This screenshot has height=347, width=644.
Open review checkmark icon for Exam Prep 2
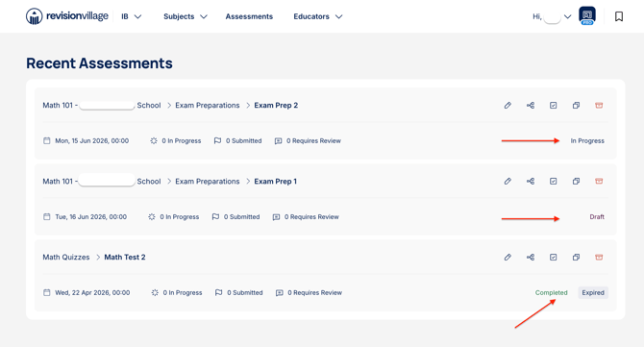tap(554, 106)
